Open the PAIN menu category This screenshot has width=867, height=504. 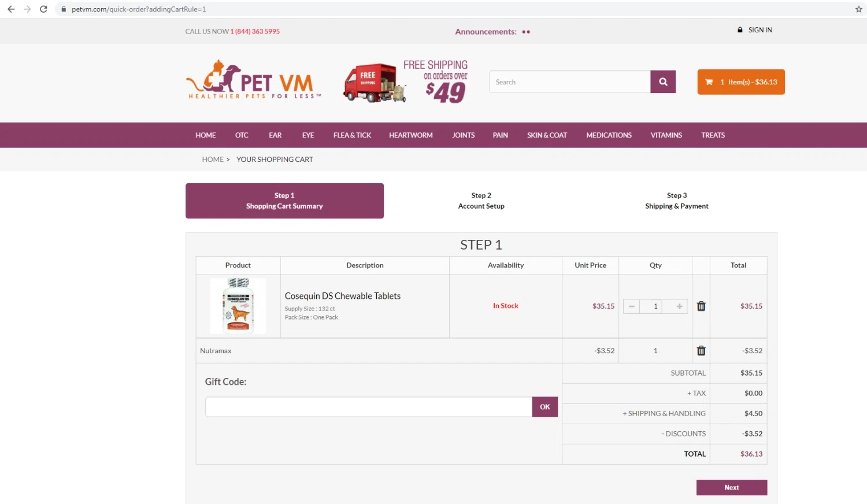pyautogui.click(x=501, y=135)
